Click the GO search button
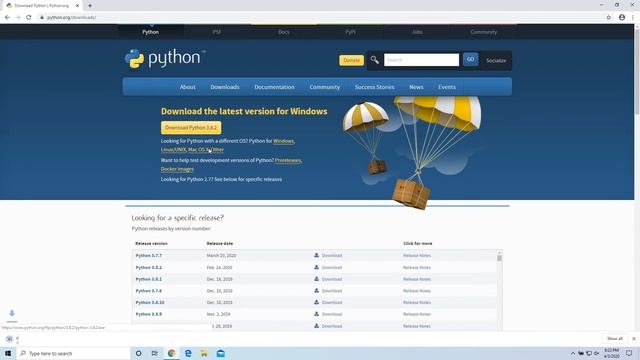Viewport: 640px width, 360px height. (471, 60)
